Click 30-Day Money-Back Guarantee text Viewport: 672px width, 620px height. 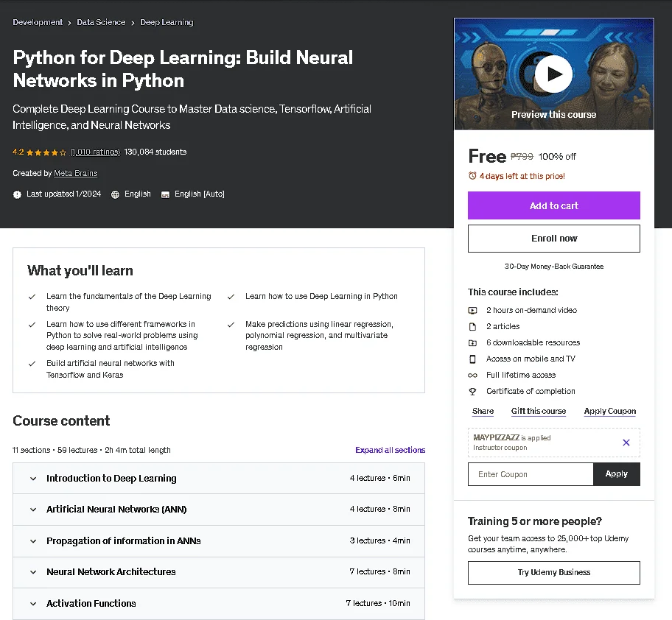(x=553, y=267)
